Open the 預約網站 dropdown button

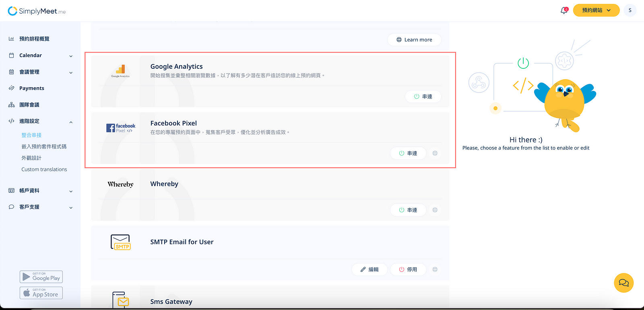pyautogui.click(x=596, y=10)
